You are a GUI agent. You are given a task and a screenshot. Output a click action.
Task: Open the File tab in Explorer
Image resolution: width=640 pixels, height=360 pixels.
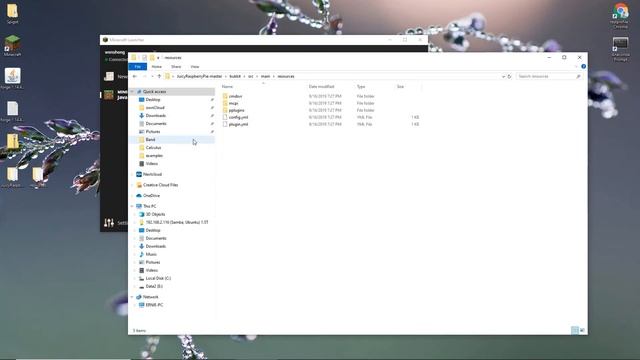tap(138, 67)
